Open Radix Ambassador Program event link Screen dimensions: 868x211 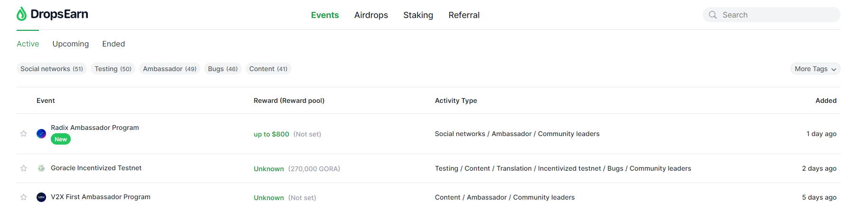(x=94, y=128)
